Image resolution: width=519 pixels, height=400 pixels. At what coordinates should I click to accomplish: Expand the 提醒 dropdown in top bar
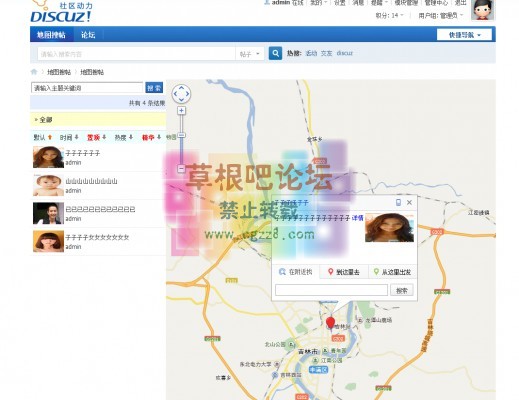[379, 3]
